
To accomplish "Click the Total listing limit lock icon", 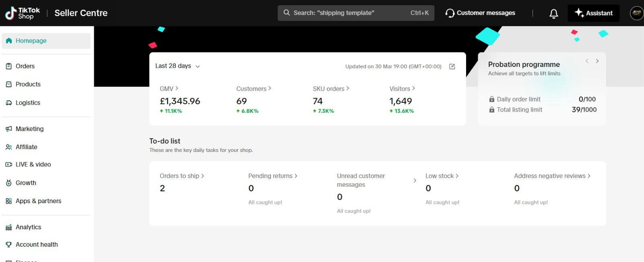I will click(x=491, y=110).
